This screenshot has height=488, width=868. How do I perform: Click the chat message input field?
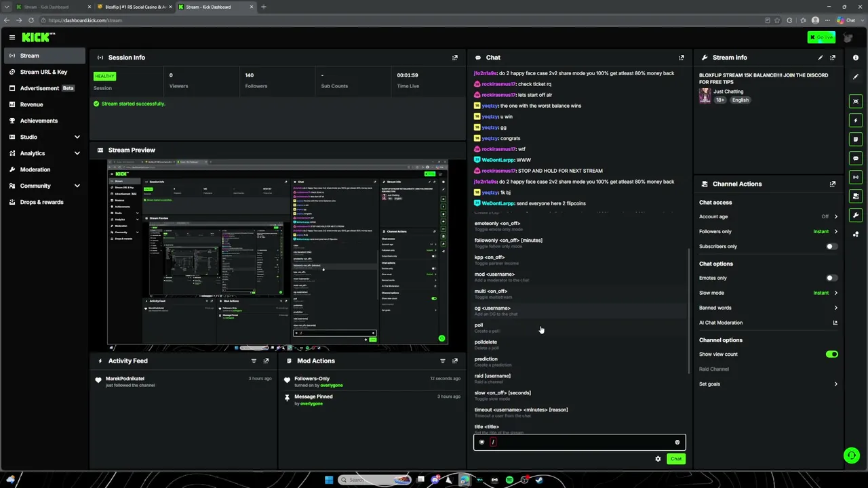click(580, 443)
